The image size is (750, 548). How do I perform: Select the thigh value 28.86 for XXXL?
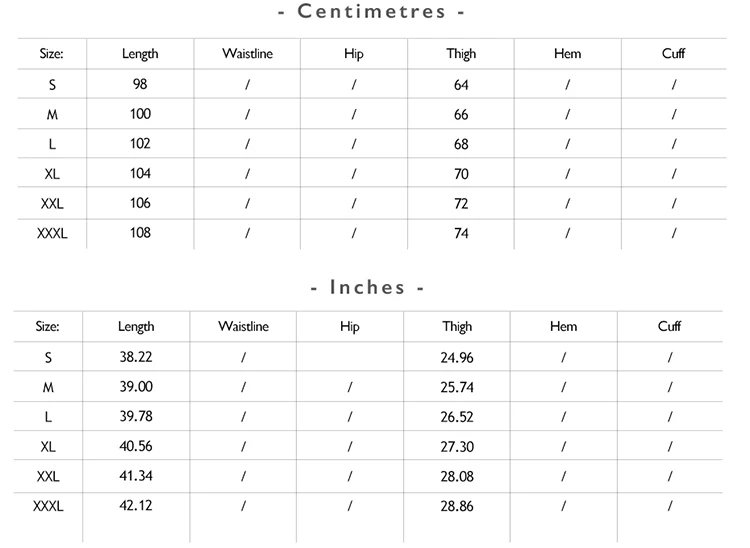(x=457, y=506)
